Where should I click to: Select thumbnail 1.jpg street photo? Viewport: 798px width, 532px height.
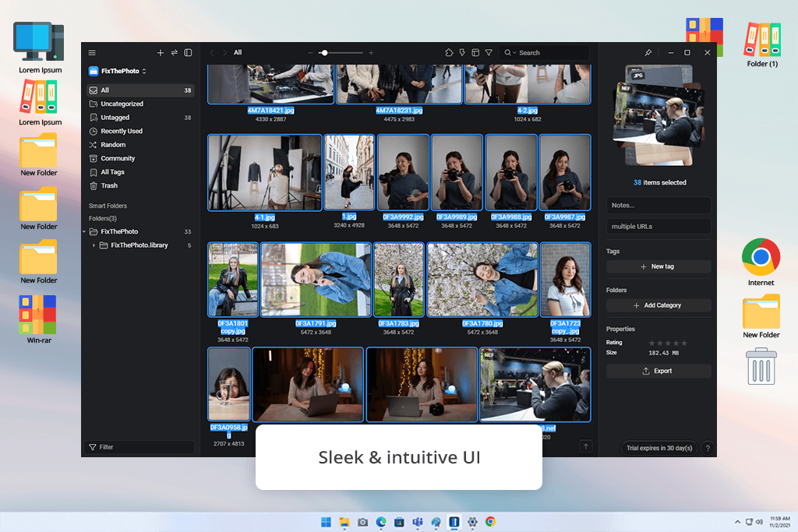[349, 173]
